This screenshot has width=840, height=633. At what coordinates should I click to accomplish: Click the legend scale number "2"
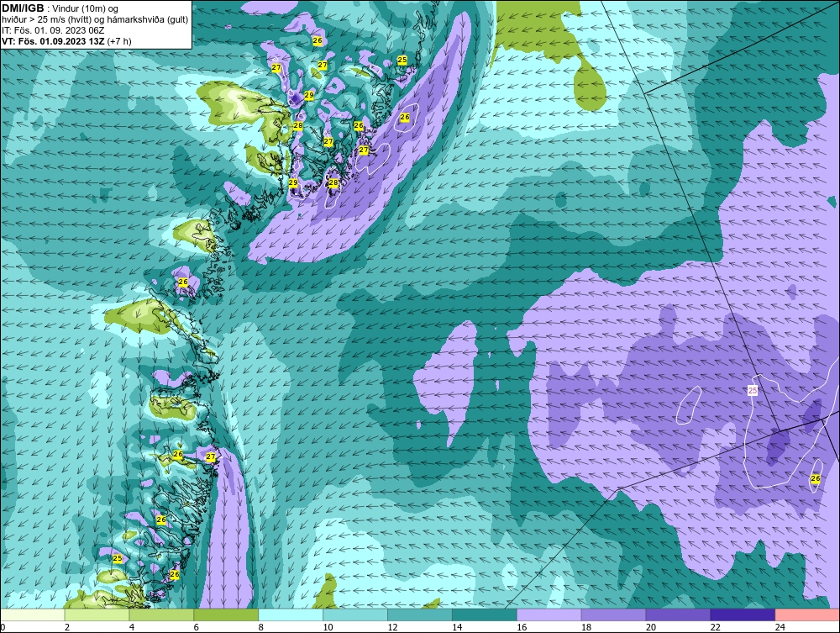[67, 627]
